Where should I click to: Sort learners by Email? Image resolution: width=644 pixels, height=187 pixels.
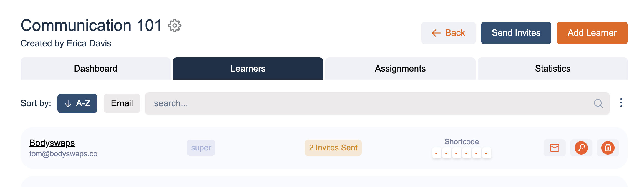click(x=122, y=103)
